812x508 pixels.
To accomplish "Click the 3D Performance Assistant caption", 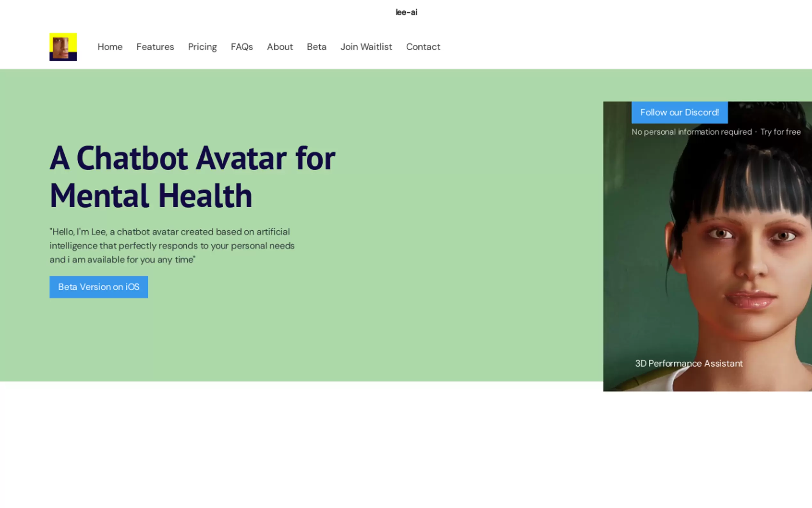I will (689, 363).
